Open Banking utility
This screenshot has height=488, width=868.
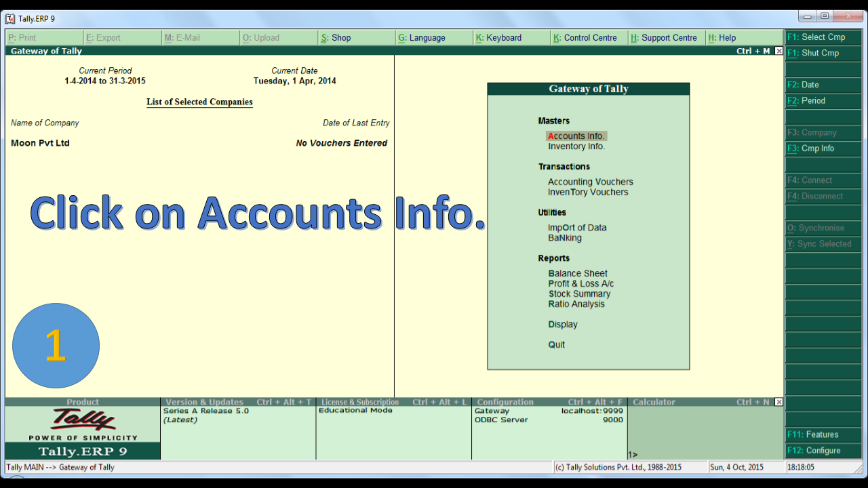click(x=565, y=238)
